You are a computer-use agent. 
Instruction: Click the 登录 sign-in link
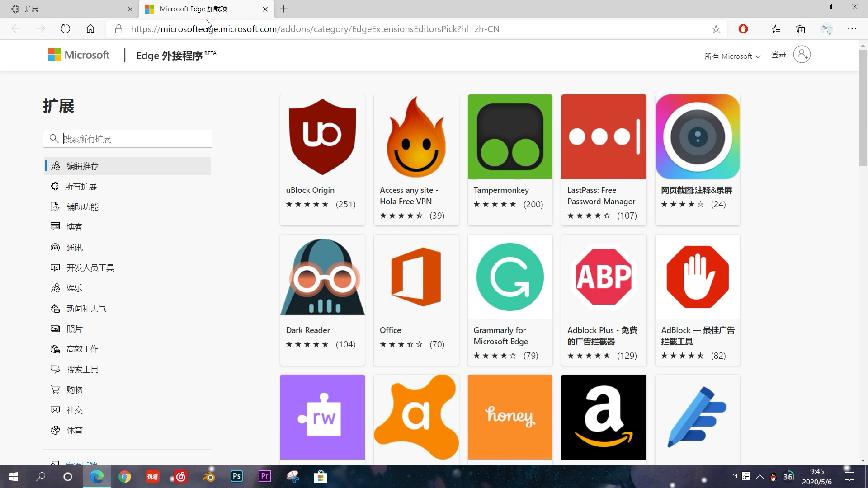click(x=778, y=55)
